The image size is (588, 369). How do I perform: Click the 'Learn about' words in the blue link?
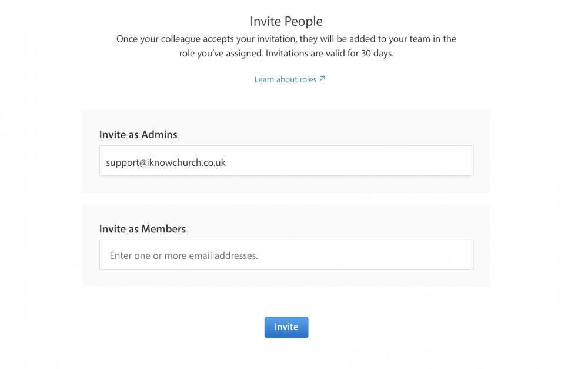[x=276, y=79]
